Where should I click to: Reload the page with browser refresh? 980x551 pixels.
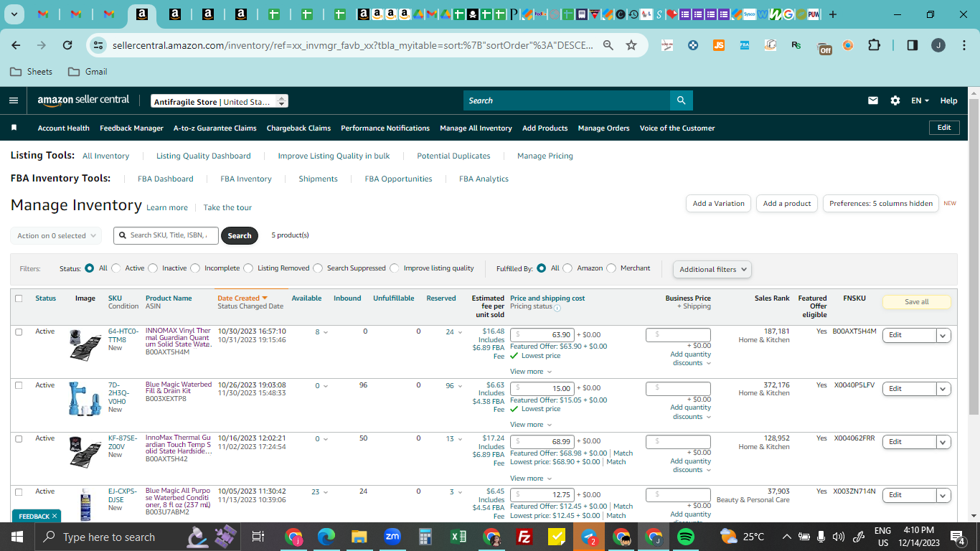tap(67, 45)
